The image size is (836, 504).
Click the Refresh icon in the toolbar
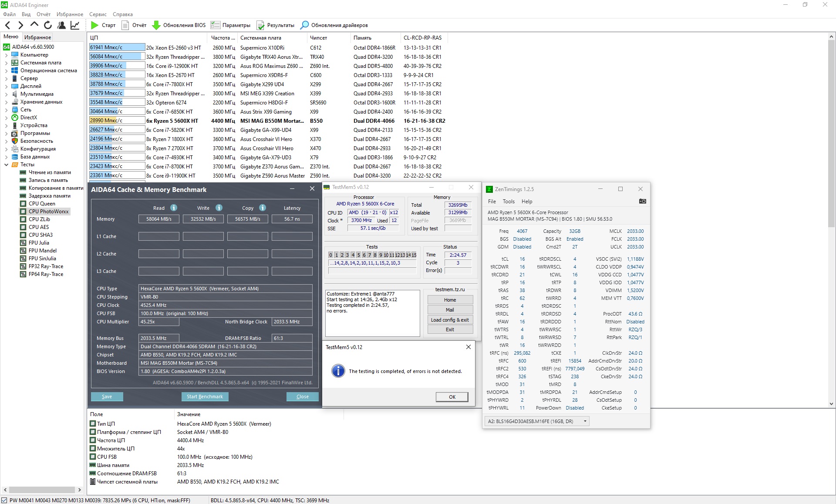click(48, 25)
